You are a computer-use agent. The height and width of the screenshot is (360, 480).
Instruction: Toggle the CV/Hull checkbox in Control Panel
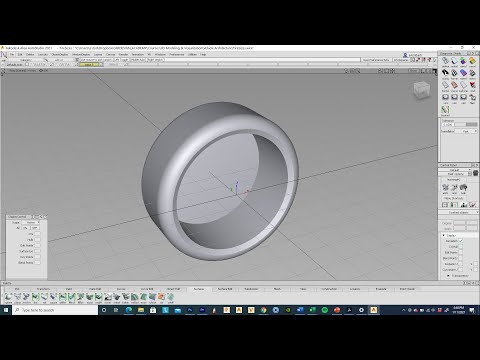click(461, 247)
